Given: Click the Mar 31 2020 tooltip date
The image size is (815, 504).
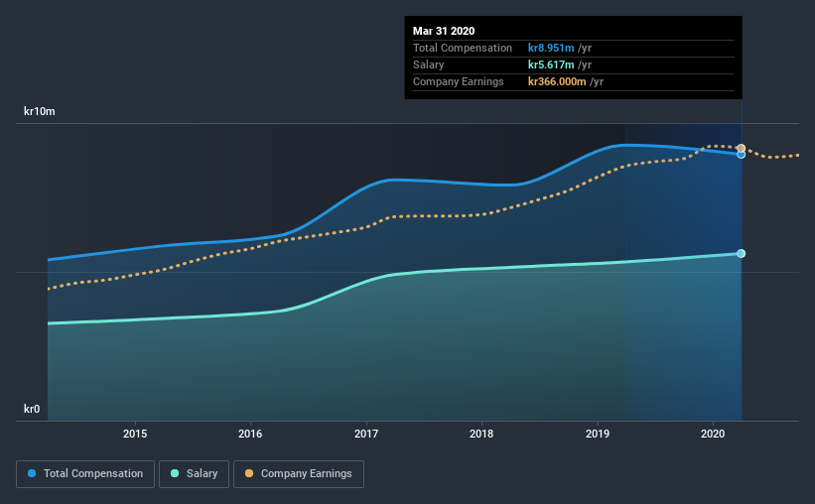Looking at the screenshot, I should pyautogui.click(x=444, y=31).
